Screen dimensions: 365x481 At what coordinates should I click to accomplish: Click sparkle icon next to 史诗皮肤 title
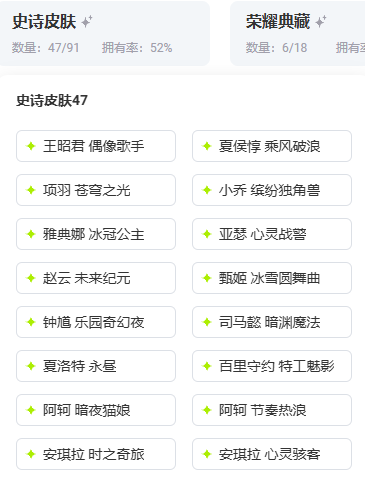87,22
